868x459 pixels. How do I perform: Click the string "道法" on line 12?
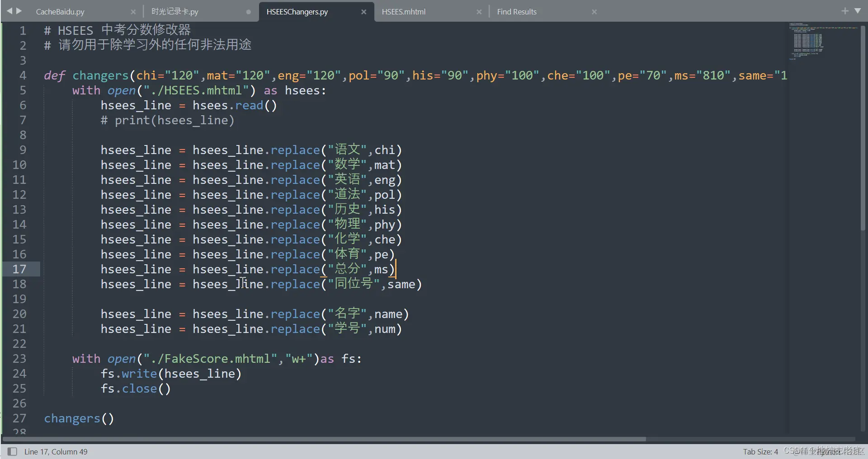[347, 194]
